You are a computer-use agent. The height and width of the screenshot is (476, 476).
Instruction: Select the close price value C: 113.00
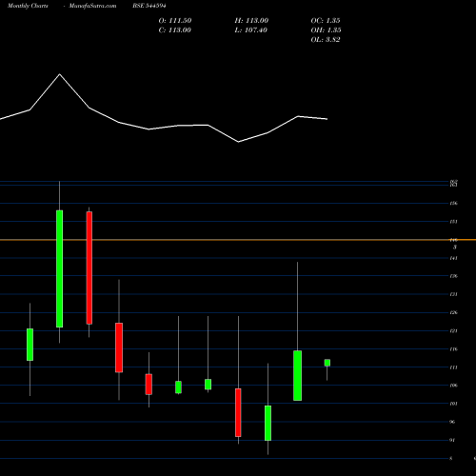[x=175, y=30]
